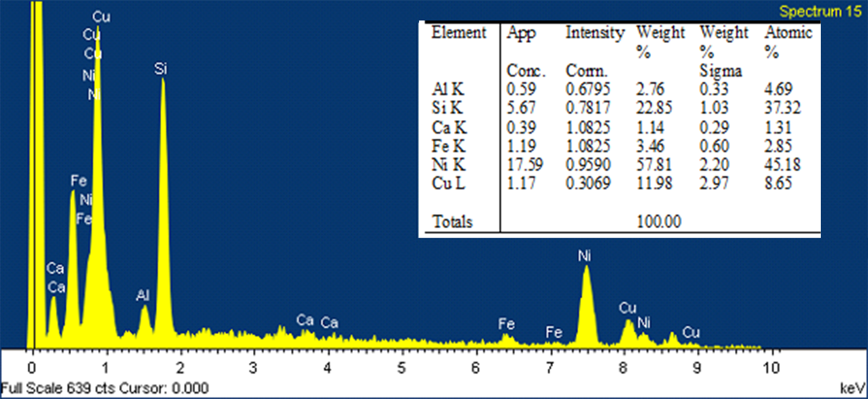868x399 pixels.
Task: Click the Cu L weight value 11.98
Action: point(655,184)
